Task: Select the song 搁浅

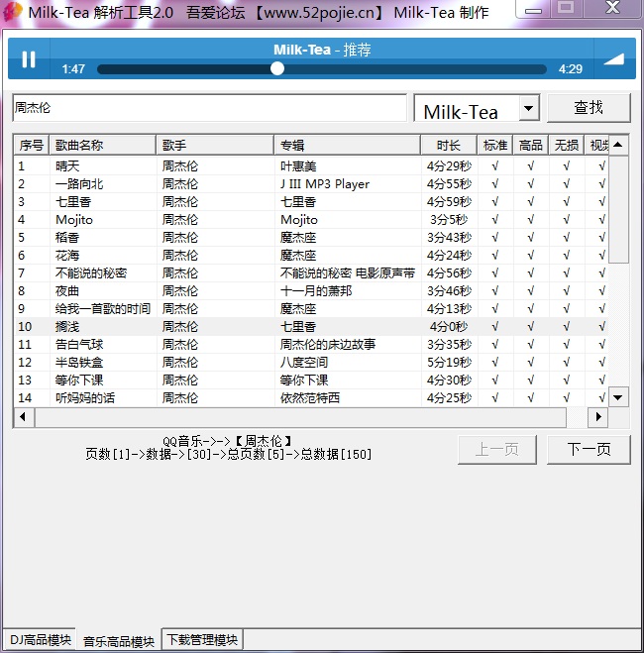Action: (x=67, y=327)
